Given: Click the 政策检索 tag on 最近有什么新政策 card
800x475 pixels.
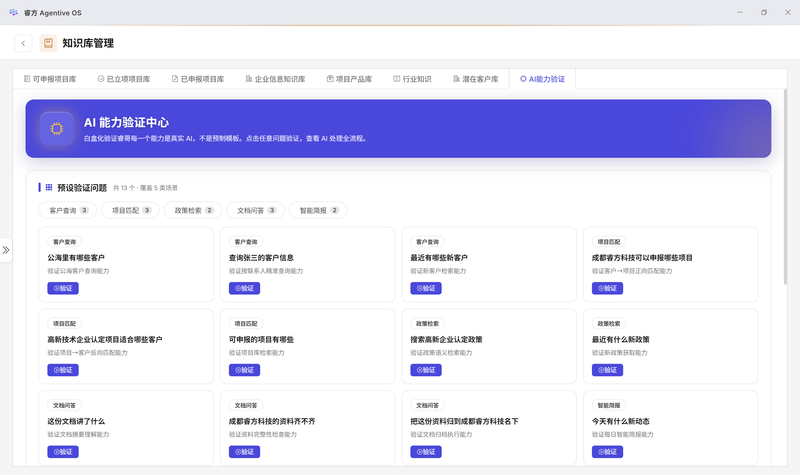Looking at the screenshot, I should pyautogui.click(x=609, y=323).
